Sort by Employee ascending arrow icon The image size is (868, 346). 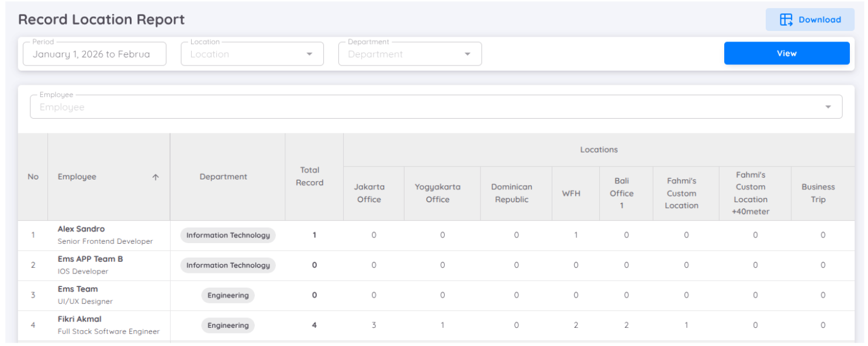[x=155, y=177]
